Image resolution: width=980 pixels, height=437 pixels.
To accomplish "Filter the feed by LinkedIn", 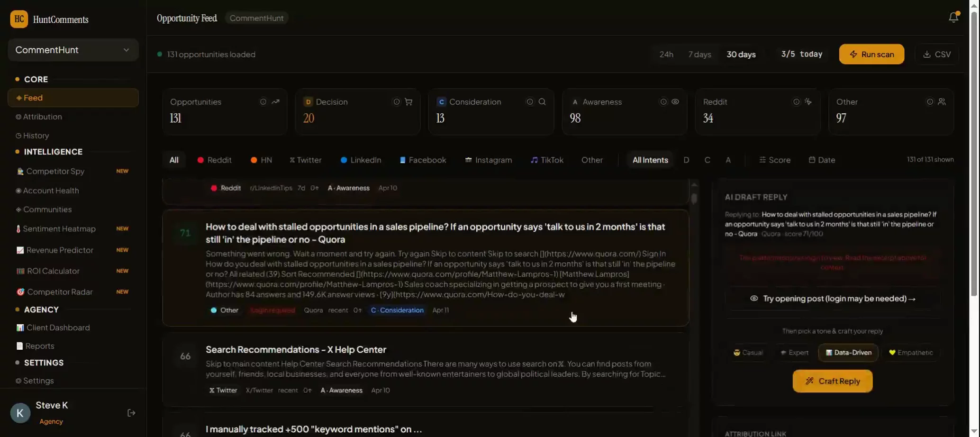I will 361,160.
